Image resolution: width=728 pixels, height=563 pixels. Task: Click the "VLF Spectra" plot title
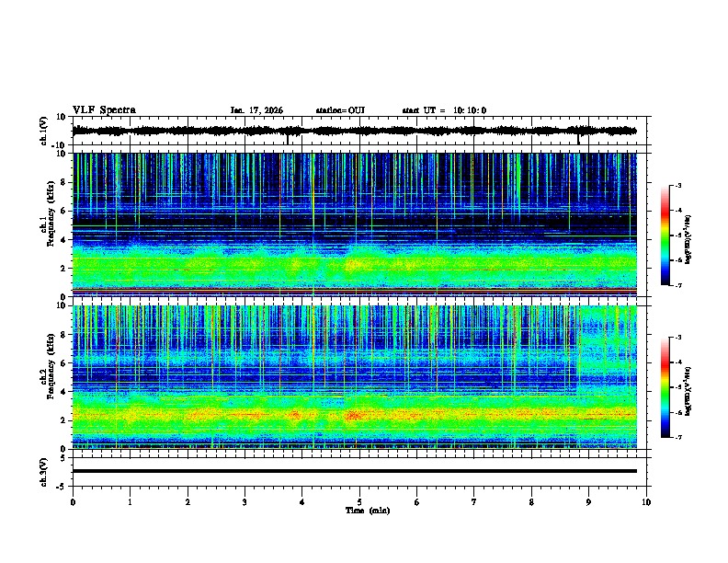104,110
